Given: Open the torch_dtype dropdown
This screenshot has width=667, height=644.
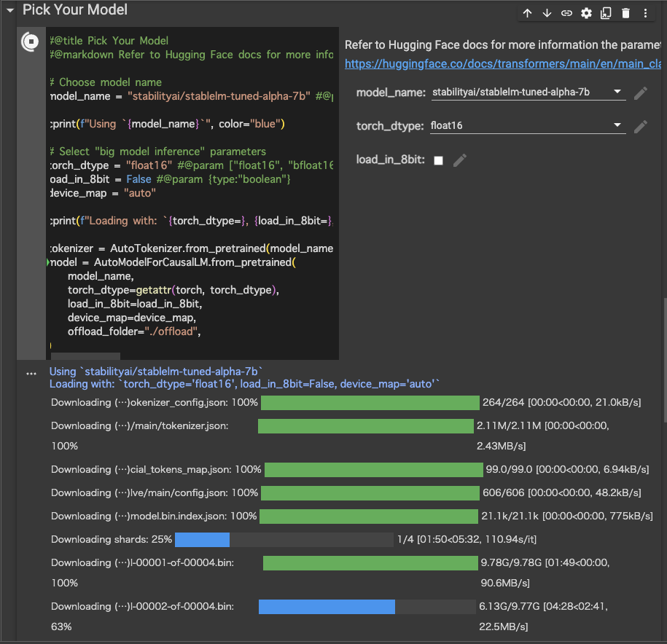Looking at the screenshot, I should tap(528, 126).
